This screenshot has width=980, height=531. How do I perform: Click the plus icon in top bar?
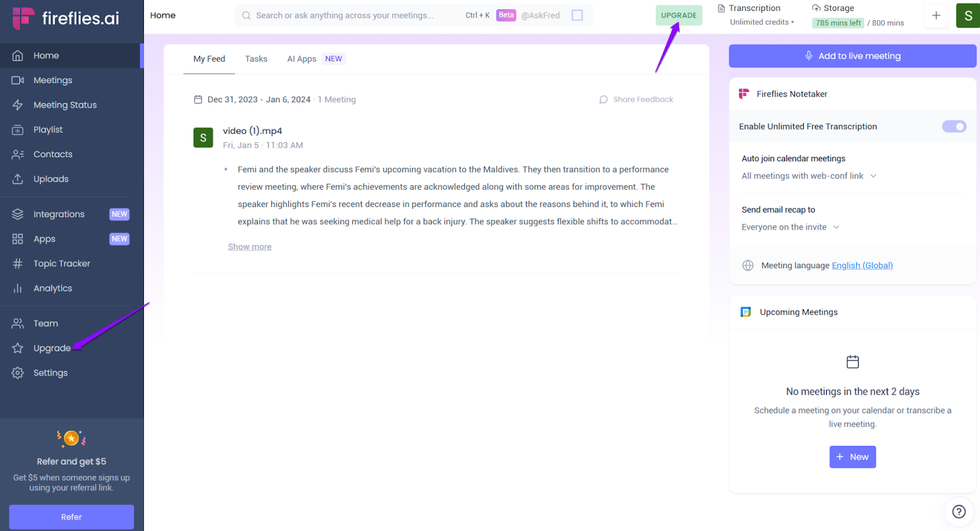pyautogui.click(x=936, y=15)
